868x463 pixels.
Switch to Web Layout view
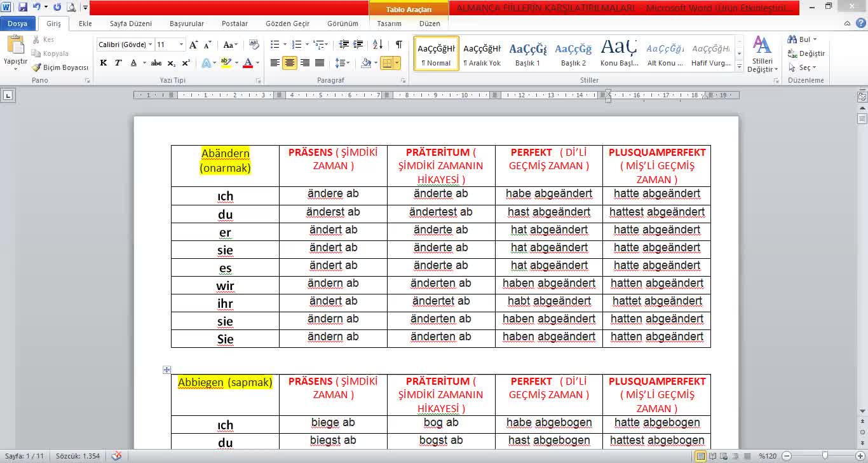[723, 456]
